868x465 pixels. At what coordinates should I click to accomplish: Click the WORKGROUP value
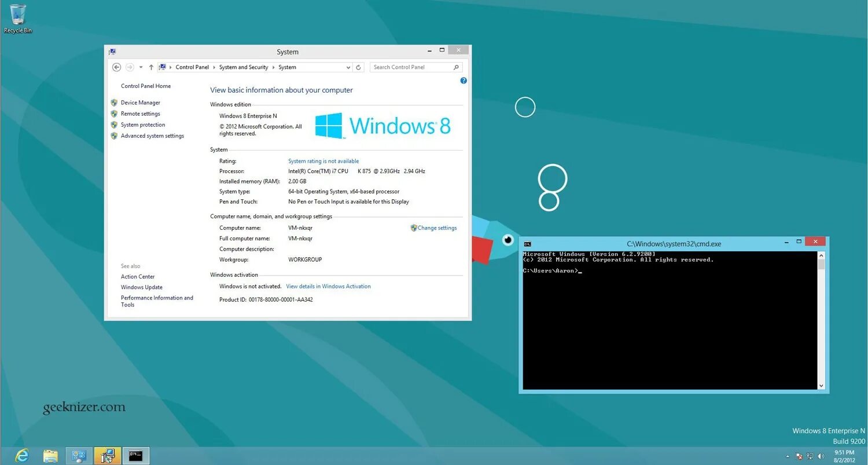(x=305, y=259)
